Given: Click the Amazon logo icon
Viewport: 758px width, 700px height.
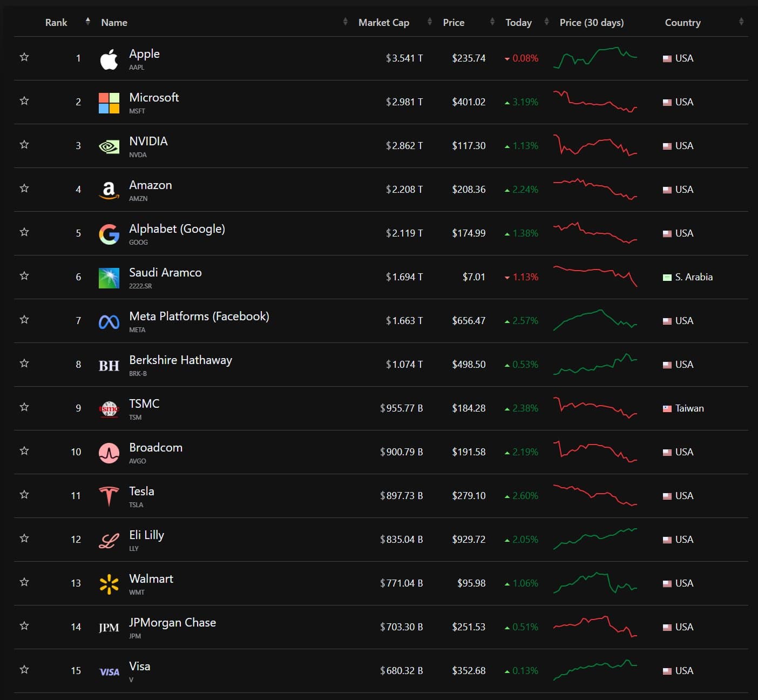Looking at the screenshot, I should point(109,190).
